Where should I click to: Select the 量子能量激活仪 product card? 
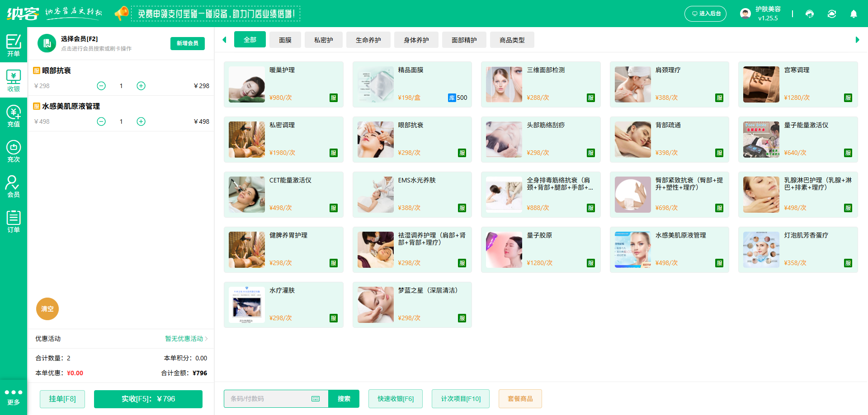tap(798, 140)
